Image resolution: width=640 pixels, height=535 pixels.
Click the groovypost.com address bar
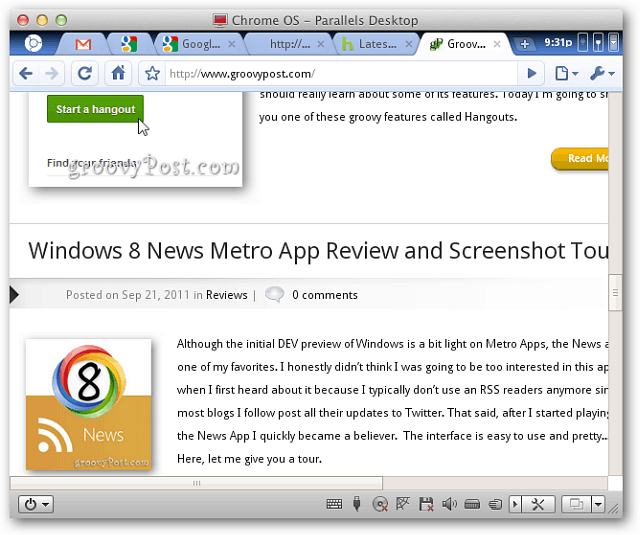[341, 74]
